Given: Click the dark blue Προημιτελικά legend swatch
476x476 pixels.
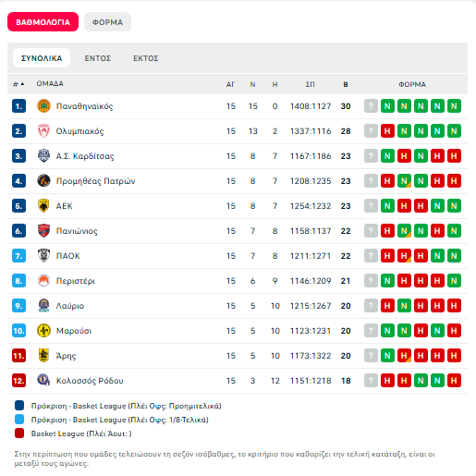Looking at the screenshot, I should tap(19, 406).
